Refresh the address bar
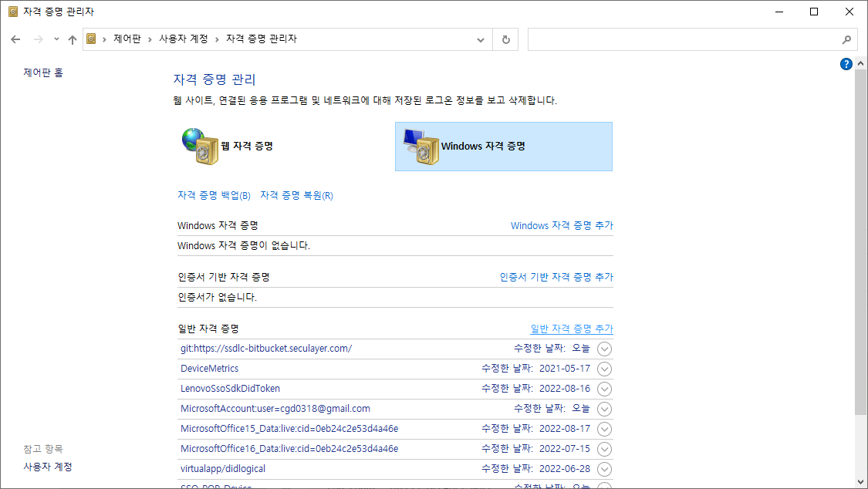 [x=505, y=39]
